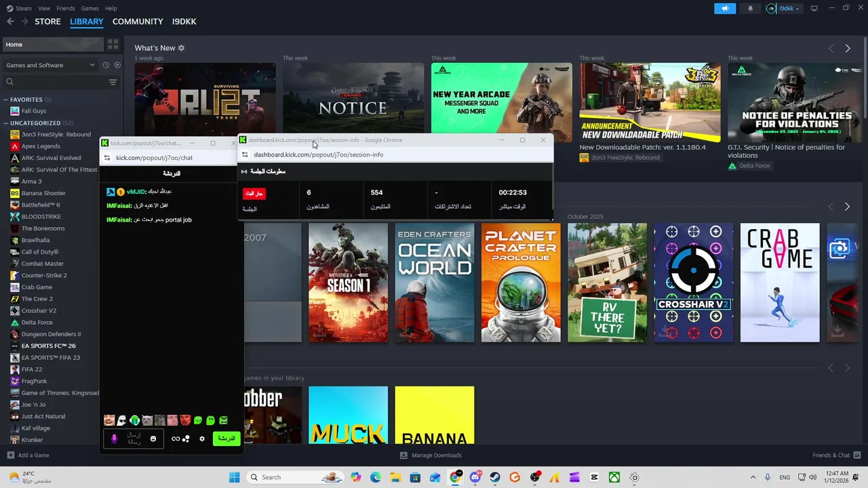This screenshot has width=868, height=488.
Task: Show next What's New items arrow
Action: tap(848, 48)
